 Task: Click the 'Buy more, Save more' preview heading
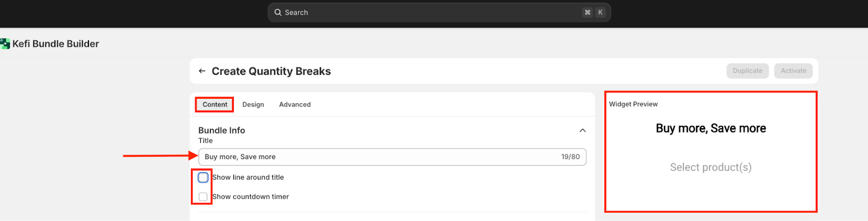point(711,129)
